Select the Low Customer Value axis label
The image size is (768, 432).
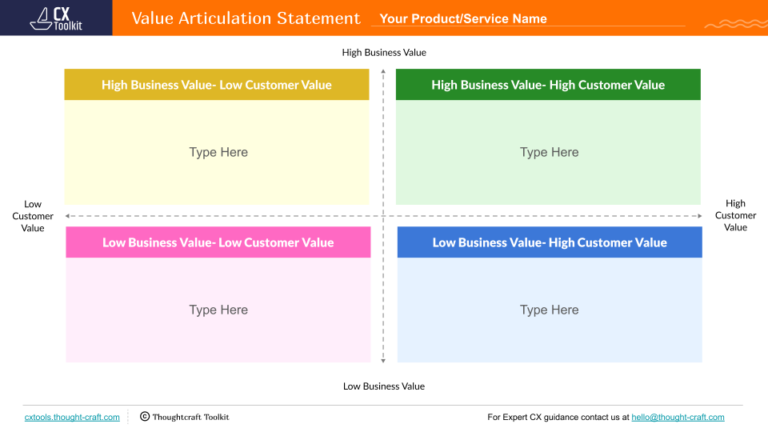pos(33,215)
